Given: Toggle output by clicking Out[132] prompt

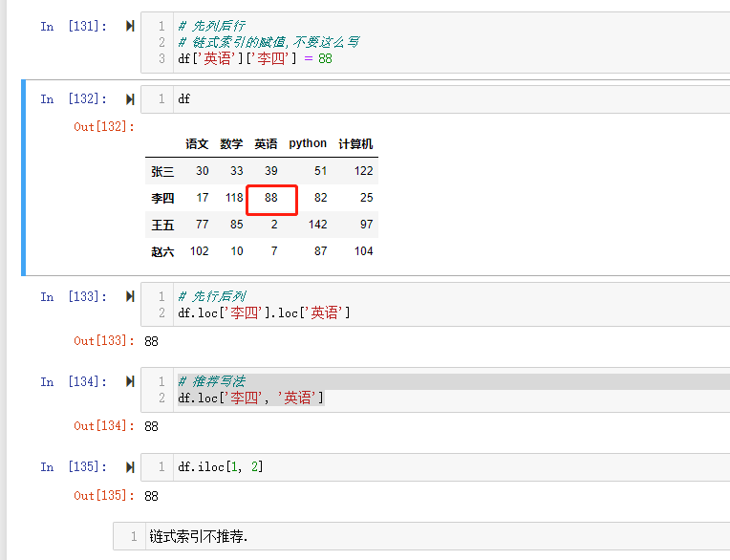Looking at the screenshot, I should [104, 126].
